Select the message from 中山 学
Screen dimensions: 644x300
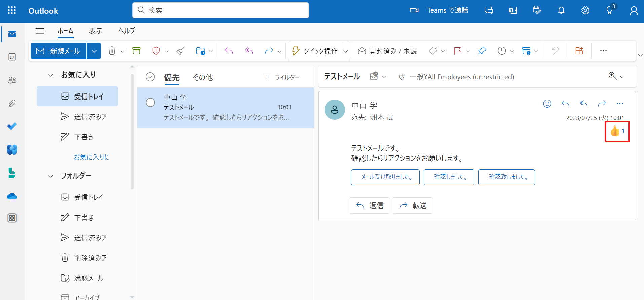tap(225, 108)
